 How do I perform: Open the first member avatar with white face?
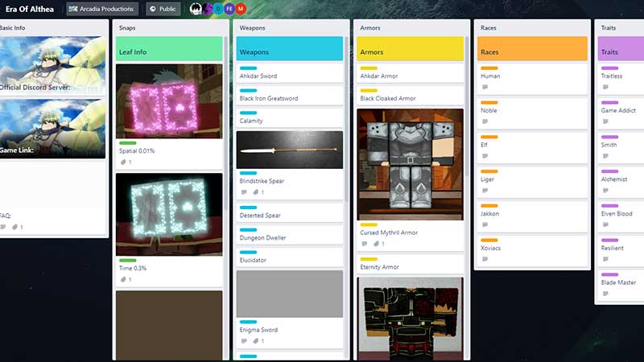point(196,9)
